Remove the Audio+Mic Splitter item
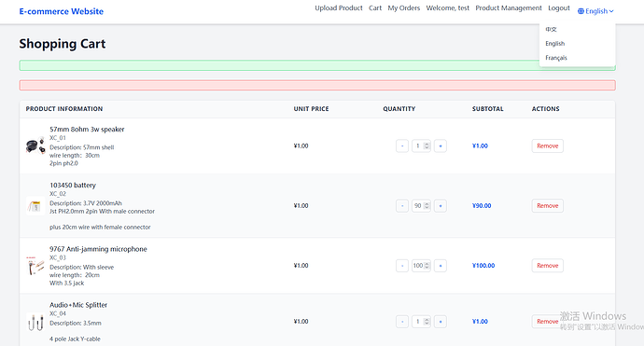Screen dimensions: 644x346 (548, 322)
